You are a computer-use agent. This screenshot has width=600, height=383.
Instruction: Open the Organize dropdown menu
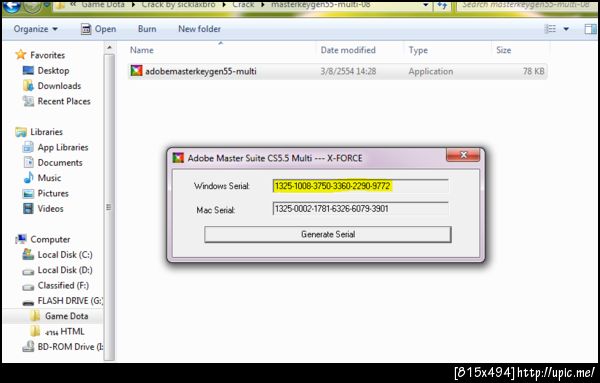[x=36, y=29]
